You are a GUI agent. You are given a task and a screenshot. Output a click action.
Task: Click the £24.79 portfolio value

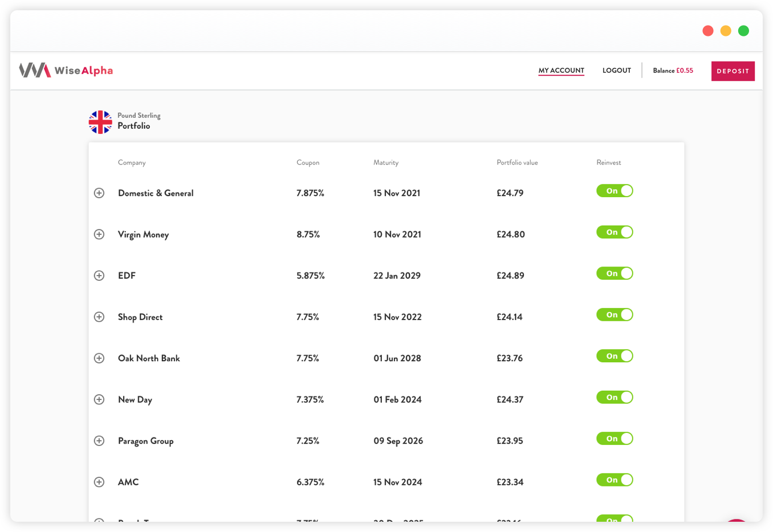510,193
